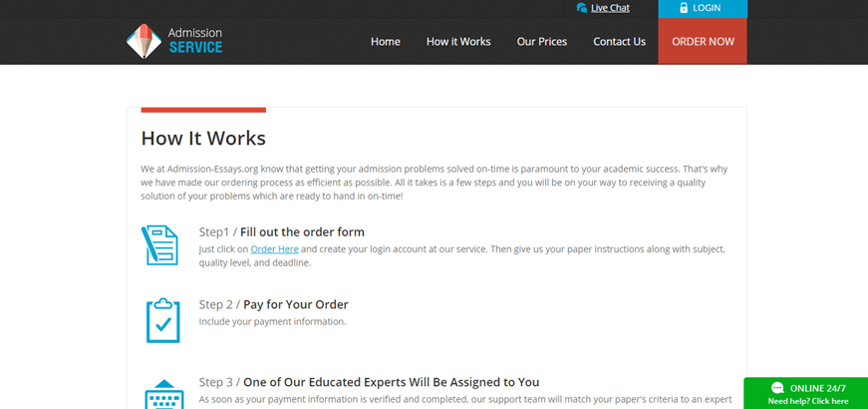
Task: Open the Contact Us menu item
Action: [x=620, y=42]
